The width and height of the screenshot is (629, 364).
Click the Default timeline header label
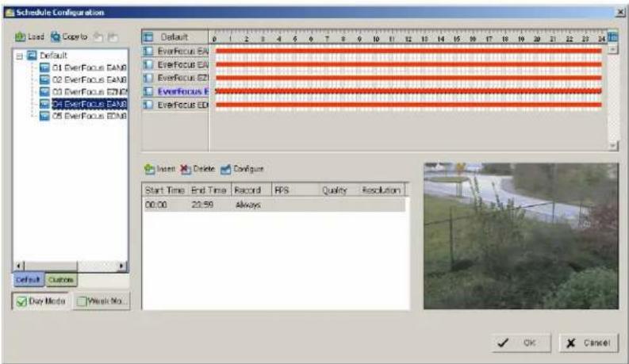[174, 37]
